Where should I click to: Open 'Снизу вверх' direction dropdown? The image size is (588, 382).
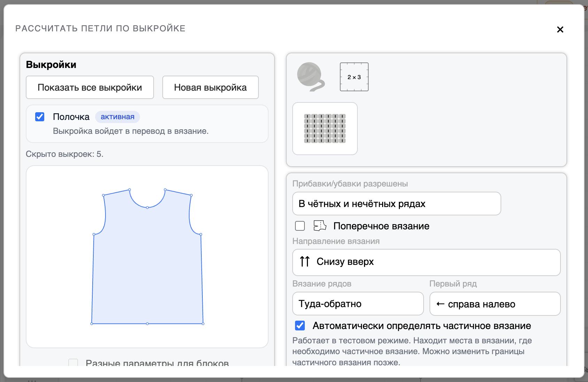click(x=426, y=262)
